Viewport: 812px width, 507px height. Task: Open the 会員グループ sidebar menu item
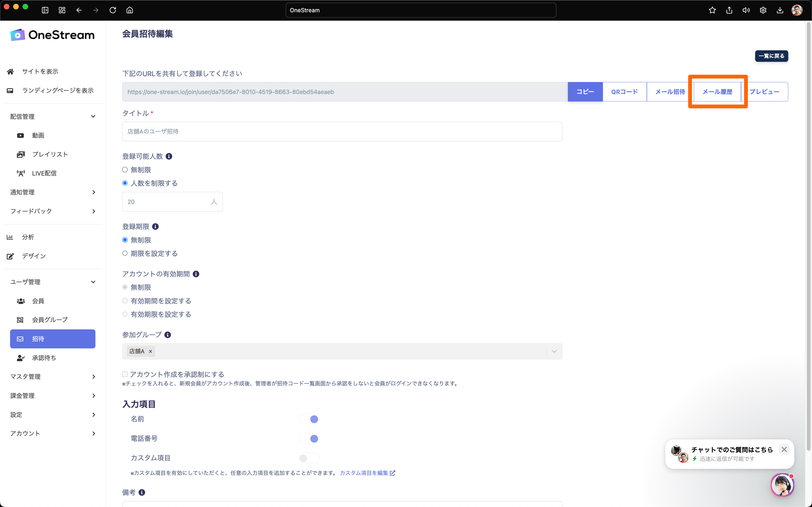pos(50,320)
